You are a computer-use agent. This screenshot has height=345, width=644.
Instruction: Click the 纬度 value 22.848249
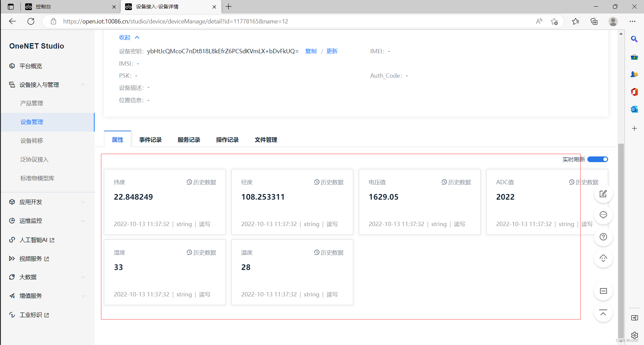pos(133,197)
